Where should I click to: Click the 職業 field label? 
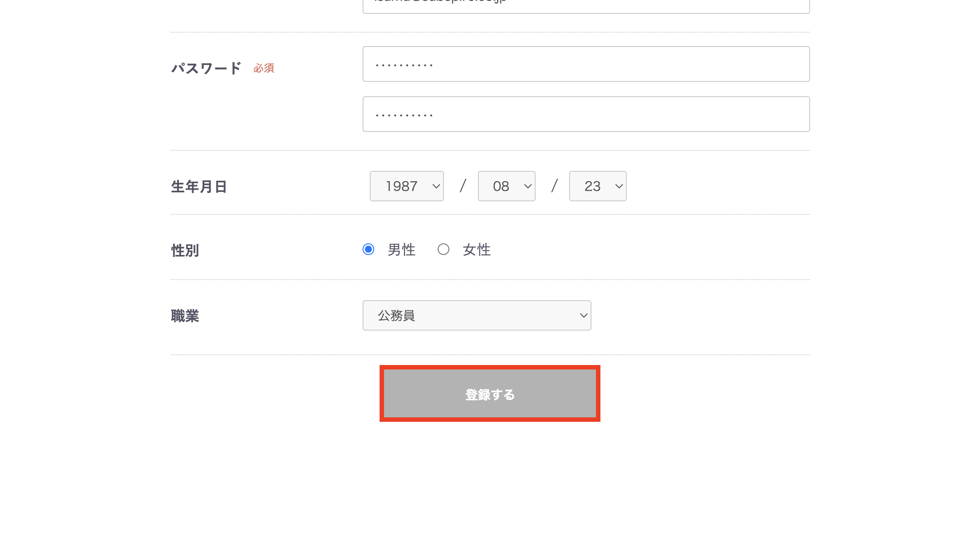(x=185, y=316)
